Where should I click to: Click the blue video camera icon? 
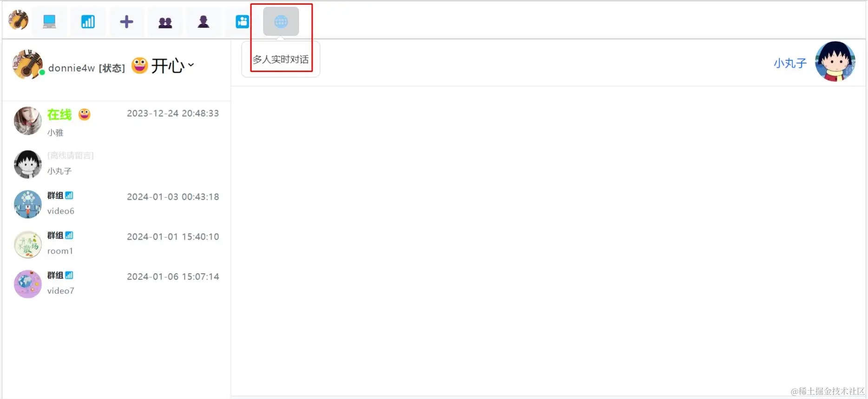tap(242, 21)
